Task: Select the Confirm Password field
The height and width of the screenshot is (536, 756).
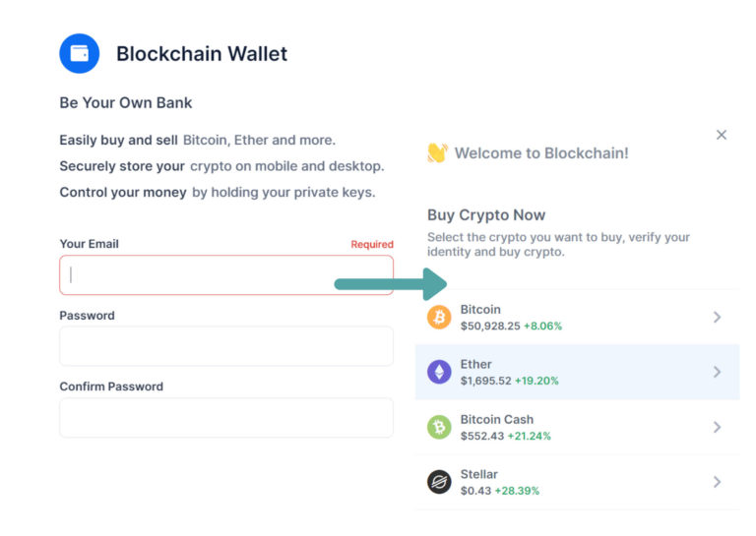Action: pos(226,418)
